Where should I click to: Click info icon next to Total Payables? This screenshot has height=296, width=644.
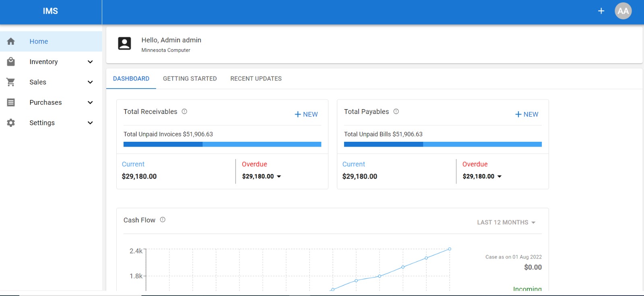pyautogui.click(x=396, y=112)
